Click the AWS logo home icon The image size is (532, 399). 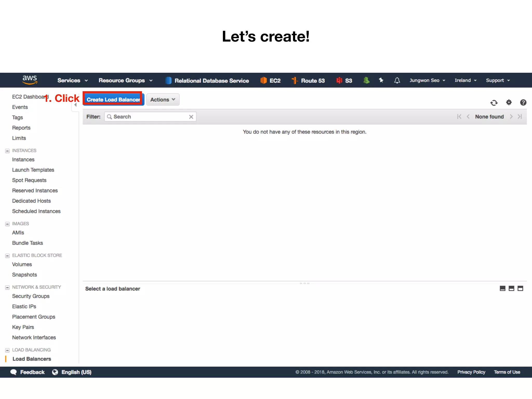click(x=30, y=80)
